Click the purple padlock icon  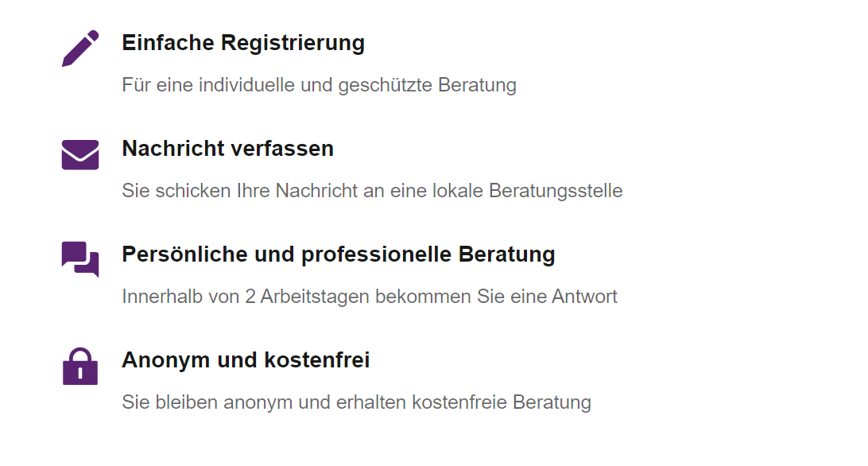(x=80, y=367)
